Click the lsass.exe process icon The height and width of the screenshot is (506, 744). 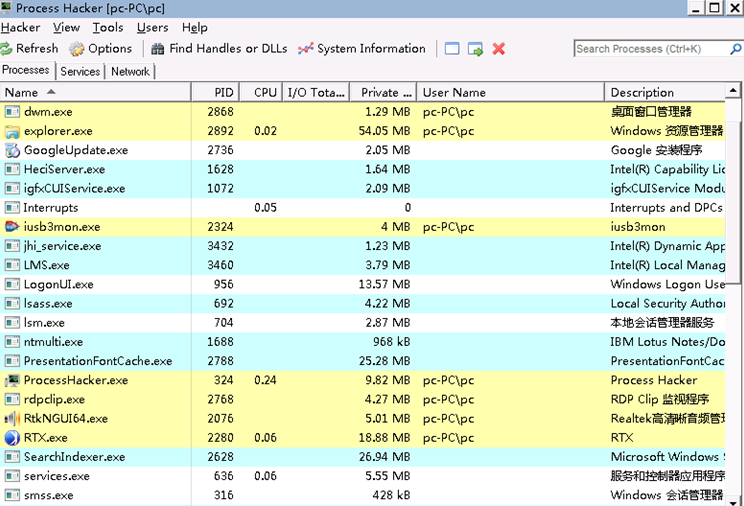pos(12,303)
